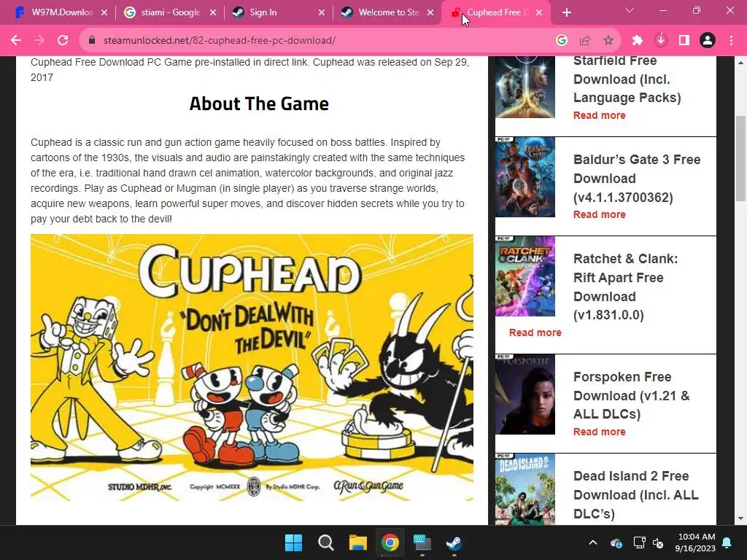Click the address bar URL
Viewport: 747px width, 560px height.
click(x=219, y=41)
